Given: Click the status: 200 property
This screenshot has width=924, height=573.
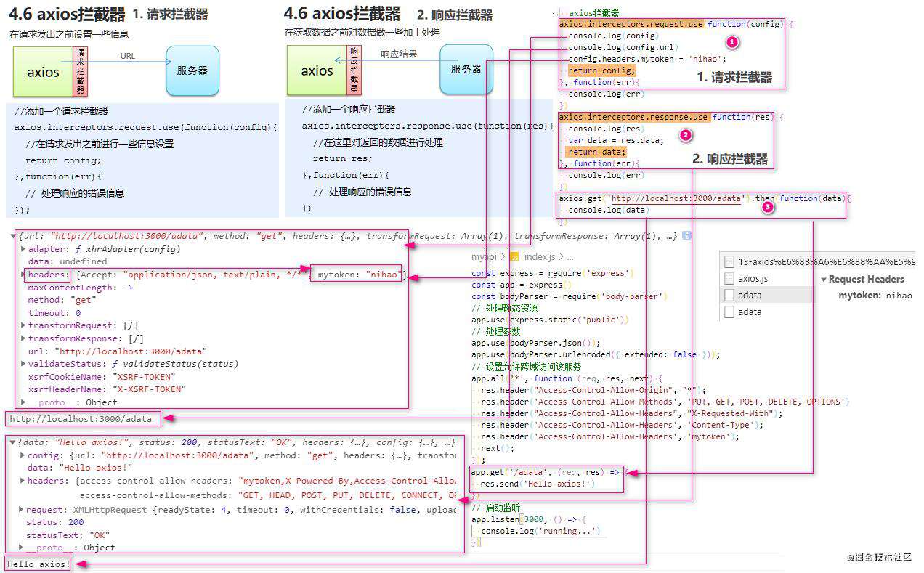Looking at the screenshot, I should click(55, 522).
